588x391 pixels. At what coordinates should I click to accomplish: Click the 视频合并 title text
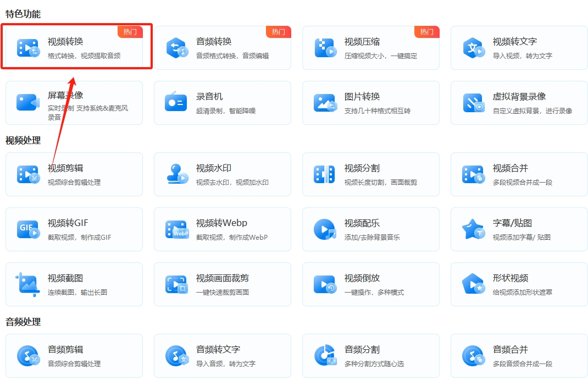click(511, 168)
